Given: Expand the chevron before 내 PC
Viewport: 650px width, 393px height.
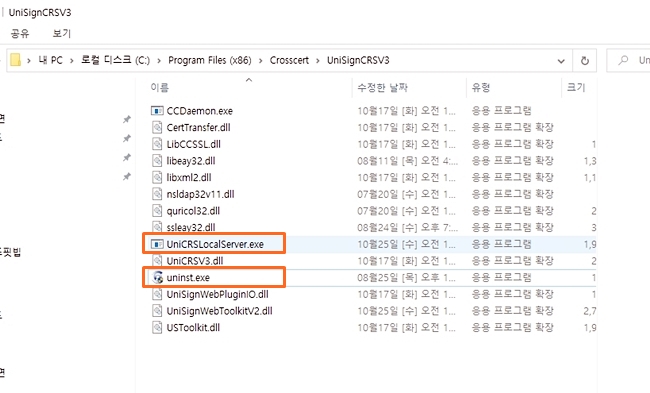Looking at the screenshot, I should [x=29, y=61].
